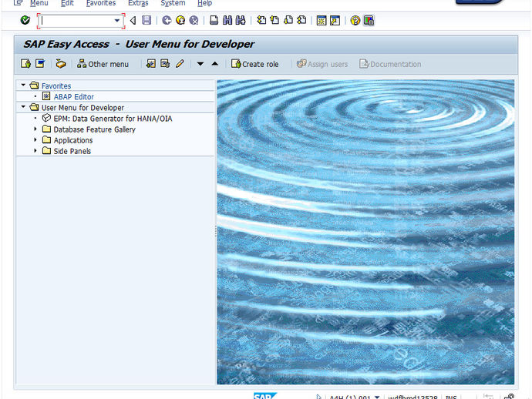The height and width of the screenshot is (399, 532).
Task: Select the Favorites tree label
Action: point(56,86)
